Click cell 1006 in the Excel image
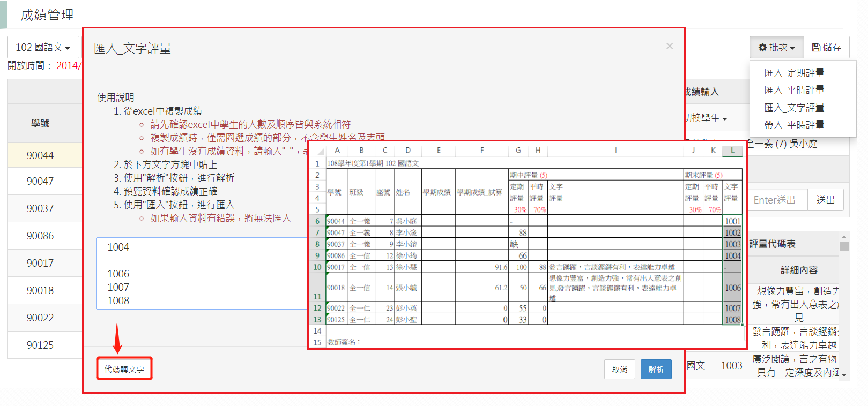The height and width of the screenshot is (406, 868). 732,288
